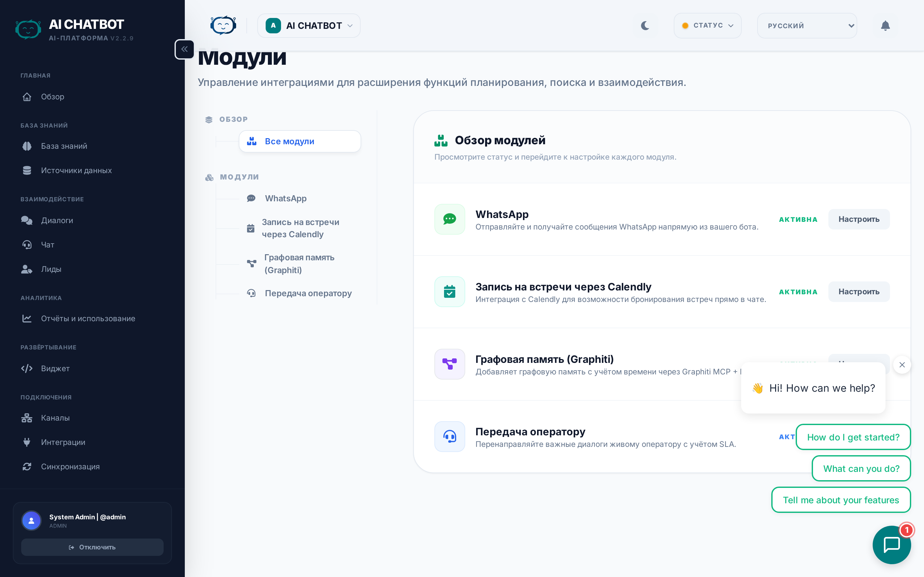Collapse the sidebar with double-chevron button
The height and width of the screenshot is (577, 924).
tap(184, 49)
